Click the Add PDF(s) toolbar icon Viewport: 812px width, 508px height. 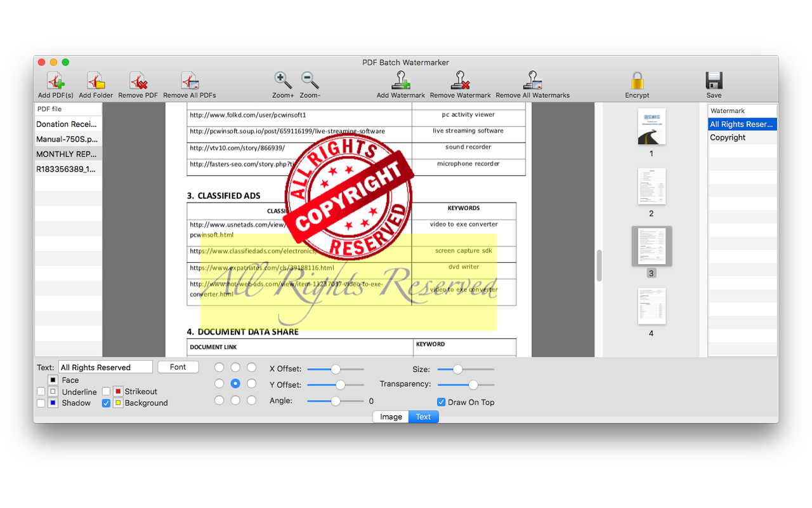pos(56,81)
